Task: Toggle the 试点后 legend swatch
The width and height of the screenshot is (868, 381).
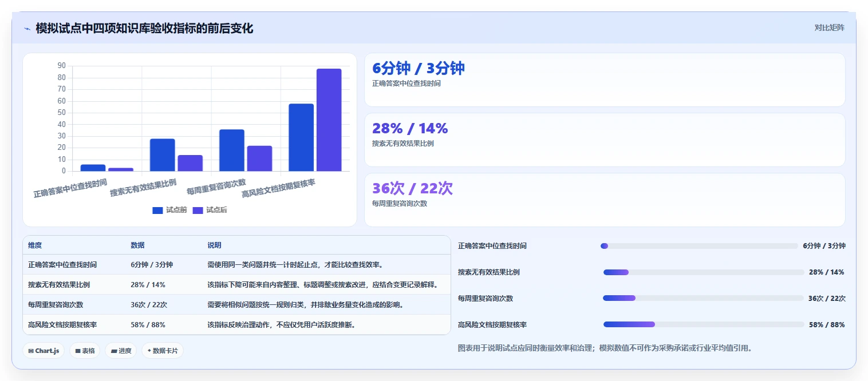Action: [x=198, y=210]
